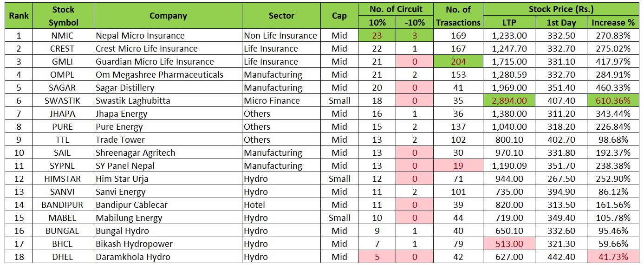Select the Increase % column header
The height and width of the screenshot is (265, 644).
pyautogui.click(x=613, y=22)
